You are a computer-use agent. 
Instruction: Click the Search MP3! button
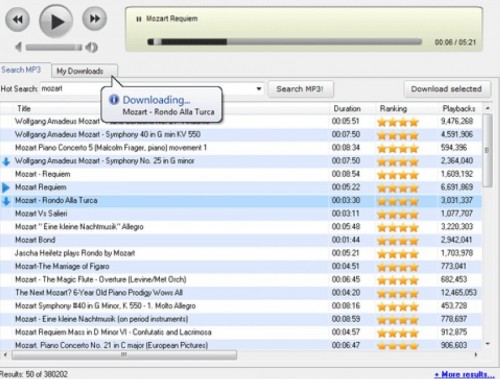(x=300, y=89)
